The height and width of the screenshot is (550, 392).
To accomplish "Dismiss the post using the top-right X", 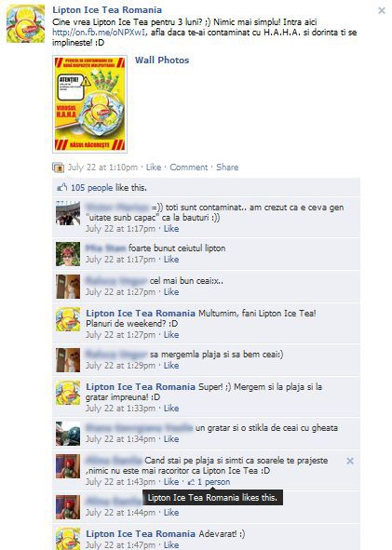I will pos(382,10).
